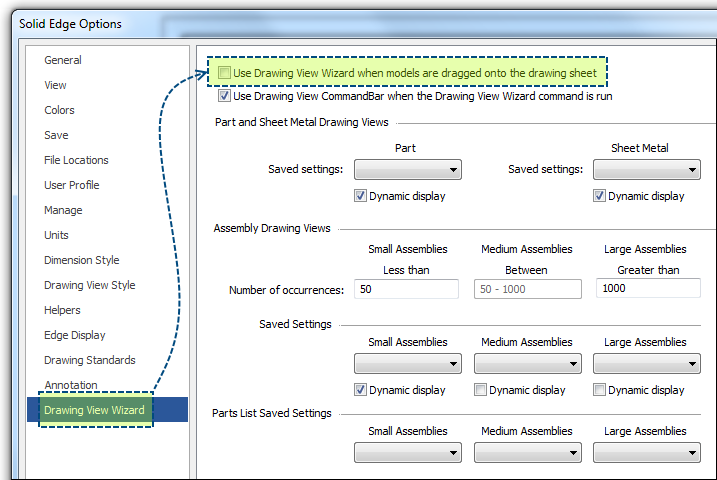Image resolution: width=717 pixels, height=480 pixels.
Task: Open the General options page
Action: point(63,60)
